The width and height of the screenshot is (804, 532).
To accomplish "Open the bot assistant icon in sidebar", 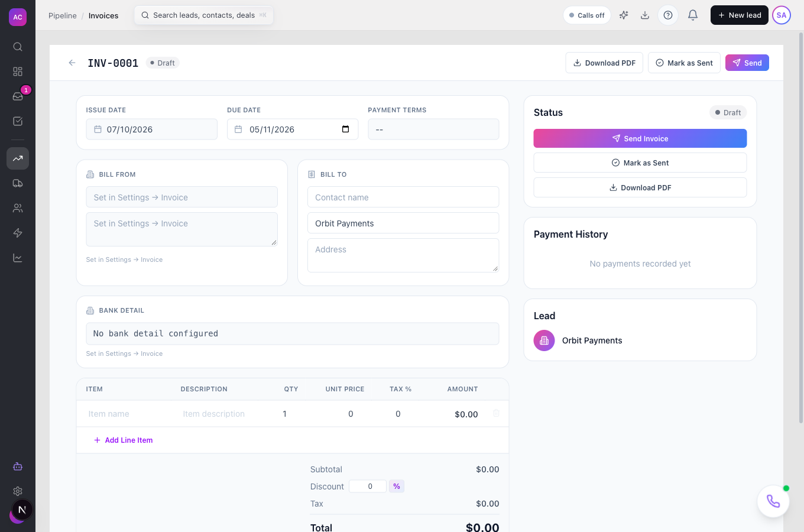I will 18,466.
